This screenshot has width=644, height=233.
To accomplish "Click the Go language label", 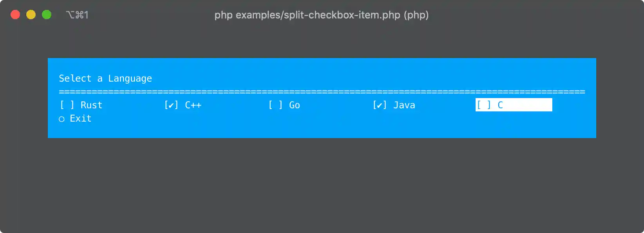I will point(295,105).
